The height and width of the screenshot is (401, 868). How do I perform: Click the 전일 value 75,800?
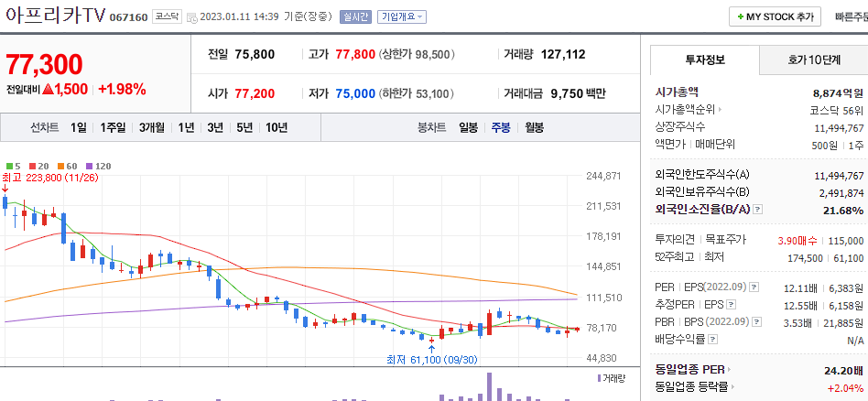tap(255, 54)
